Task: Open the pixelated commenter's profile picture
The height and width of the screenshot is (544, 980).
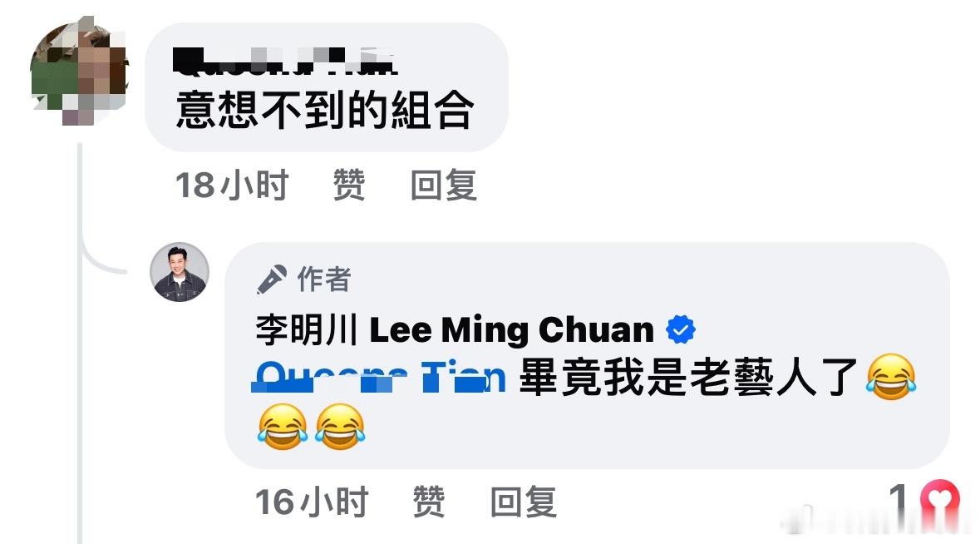Action: click(79, 71)
